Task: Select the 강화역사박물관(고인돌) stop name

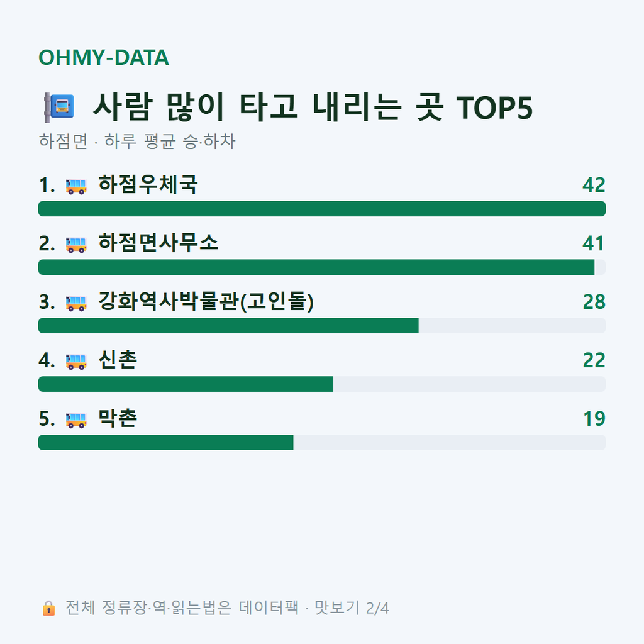Action: pos(206,301)
